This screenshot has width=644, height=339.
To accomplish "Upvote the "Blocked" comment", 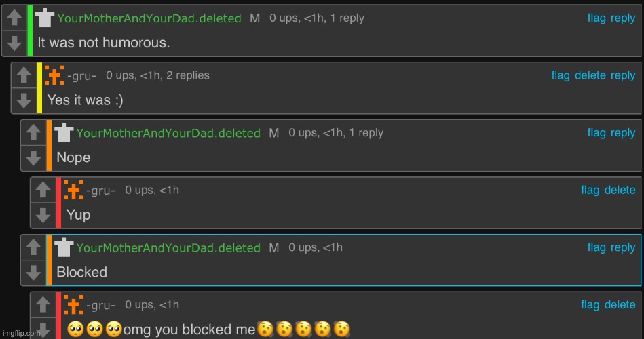I will pos(33,247).
